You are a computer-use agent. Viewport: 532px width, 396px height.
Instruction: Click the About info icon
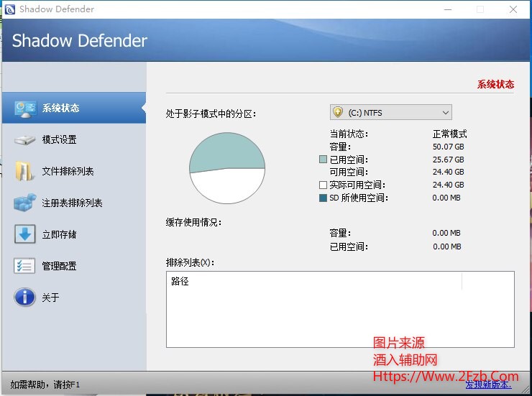(24, 298)
